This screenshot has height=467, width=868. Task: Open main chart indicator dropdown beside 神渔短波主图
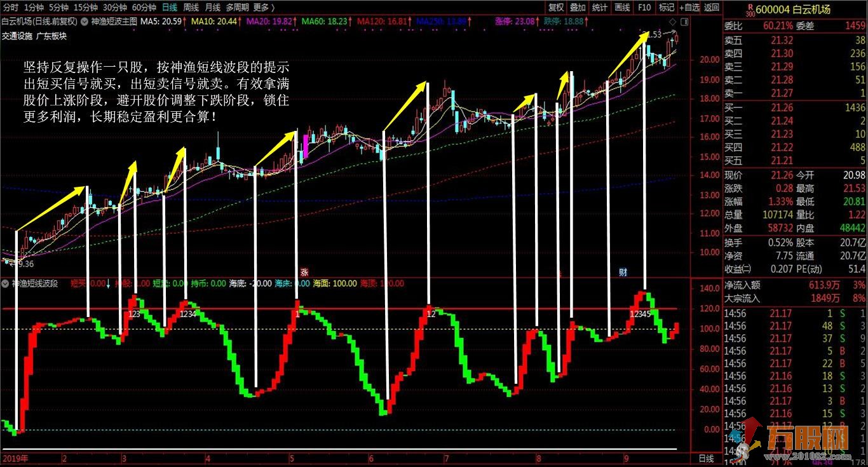click(x=85, y=21)
